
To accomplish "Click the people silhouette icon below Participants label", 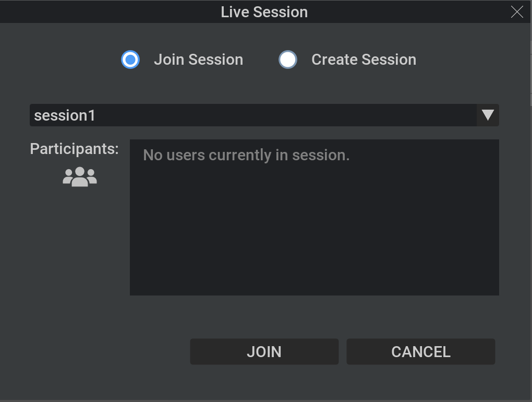I will coord(79,176).
